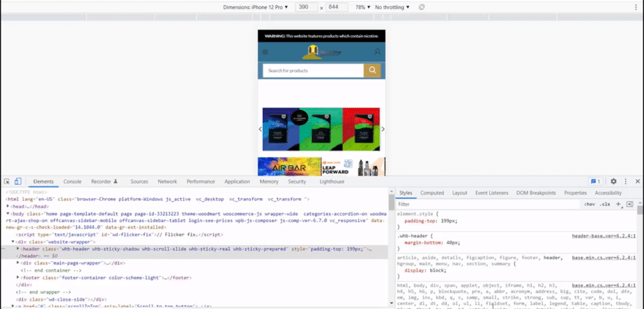Click the styles Filter input
This screenshot has width=644, height=309.
(x=488, y=204)
